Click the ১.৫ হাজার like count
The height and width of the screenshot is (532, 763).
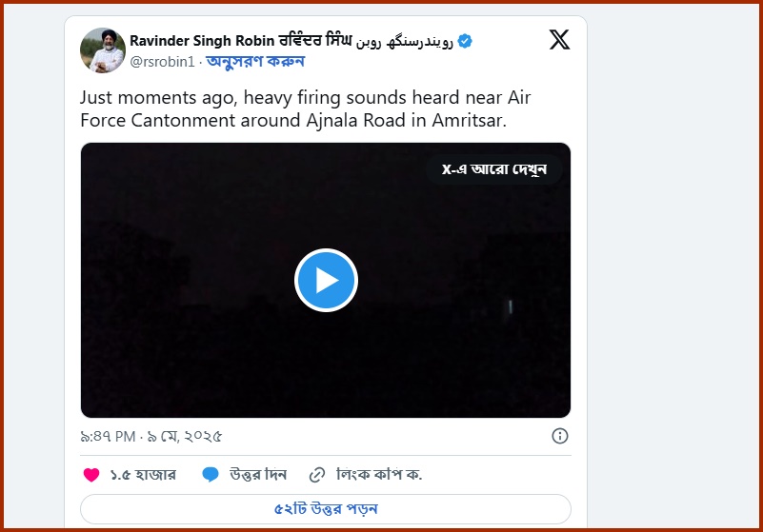[x=143, y=475]
